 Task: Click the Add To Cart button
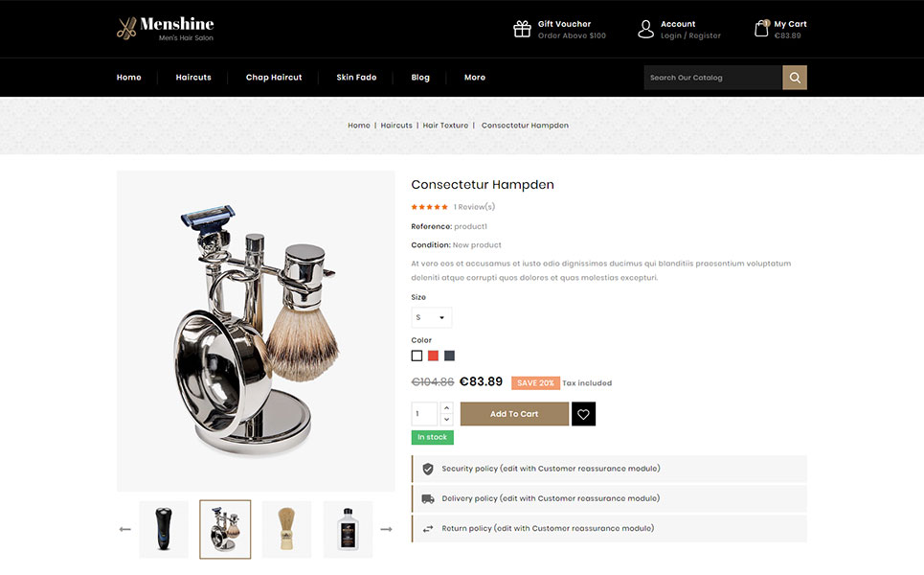(x=514, y=414)
